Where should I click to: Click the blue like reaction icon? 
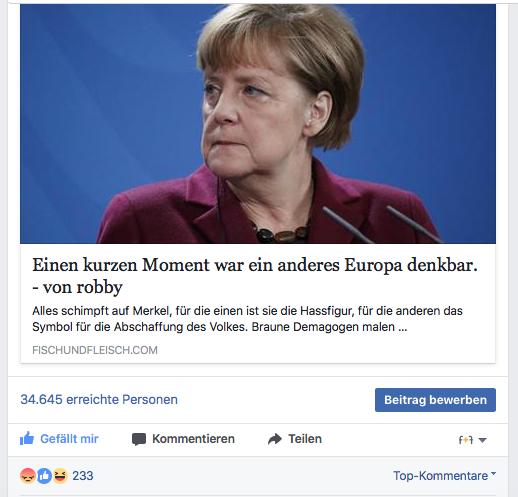click(x=44, y=476)
